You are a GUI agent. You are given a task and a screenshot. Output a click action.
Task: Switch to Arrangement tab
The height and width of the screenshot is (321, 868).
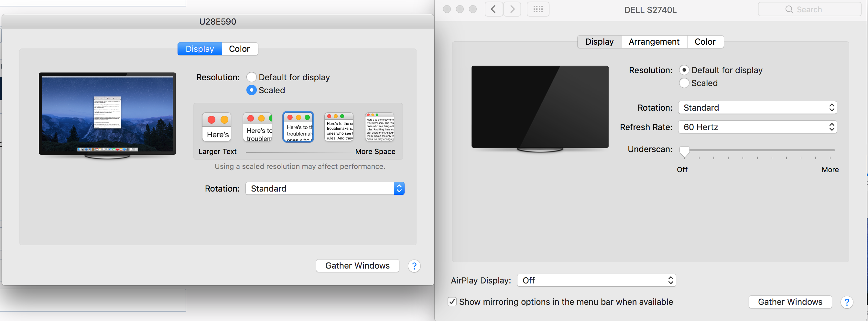(654, 42)
